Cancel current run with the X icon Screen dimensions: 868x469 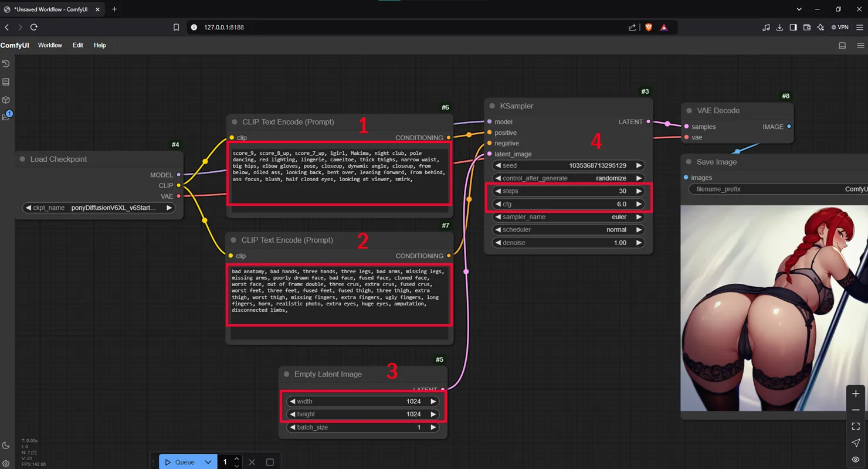(x=252, y=462)
